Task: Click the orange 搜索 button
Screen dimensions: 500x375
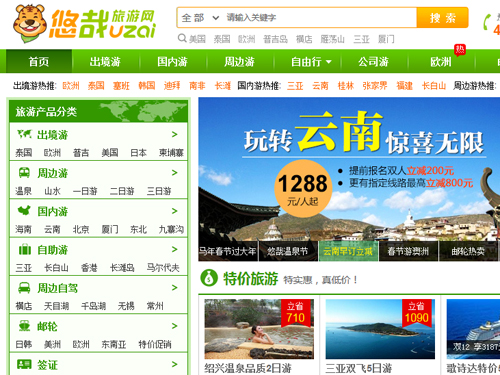Action: click(x=442, y=18)
